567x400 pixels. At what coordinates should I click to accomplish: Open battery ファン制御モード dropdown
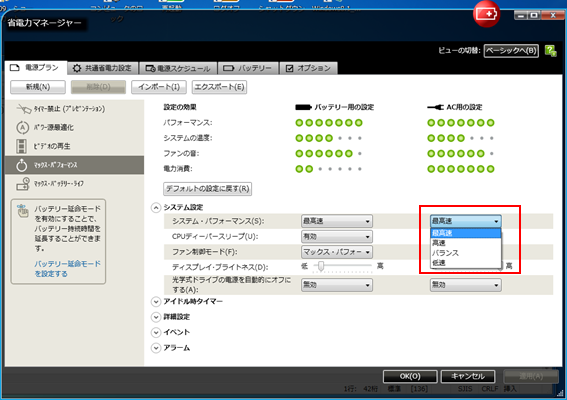pyautogui.click(x=337, y=252)
